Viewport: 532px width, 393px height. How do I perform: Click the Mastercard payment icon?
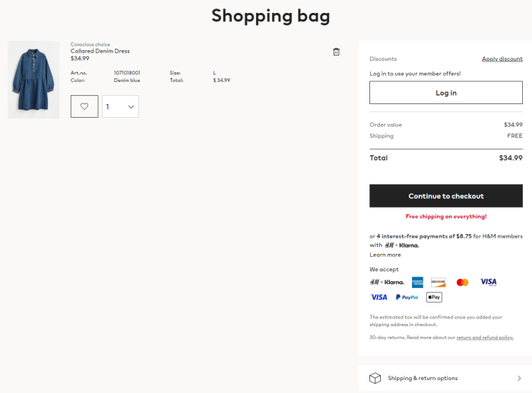(462, 282)
